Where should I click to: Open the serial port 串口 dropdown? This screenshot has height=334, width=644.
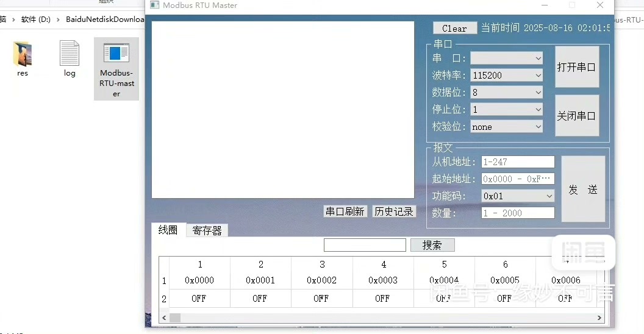(506, 59)
